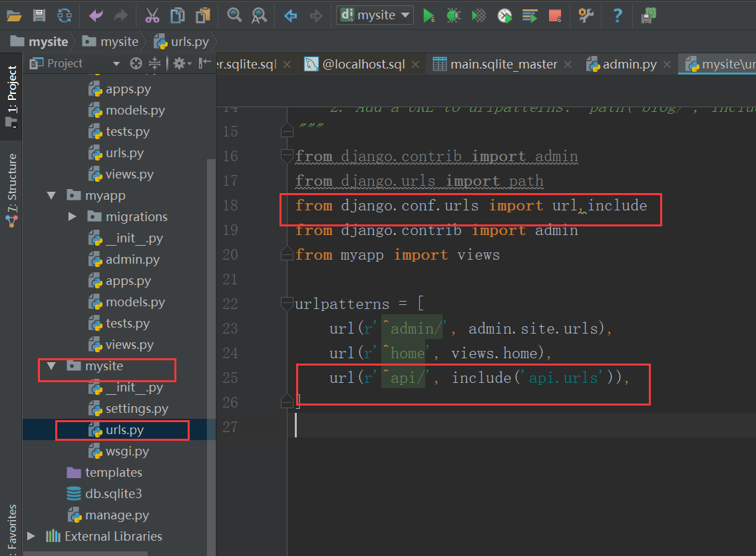The height and width of the screenshot is (556, 756).
Task: Fold the imports block at line 16
Action: [287, 155]
